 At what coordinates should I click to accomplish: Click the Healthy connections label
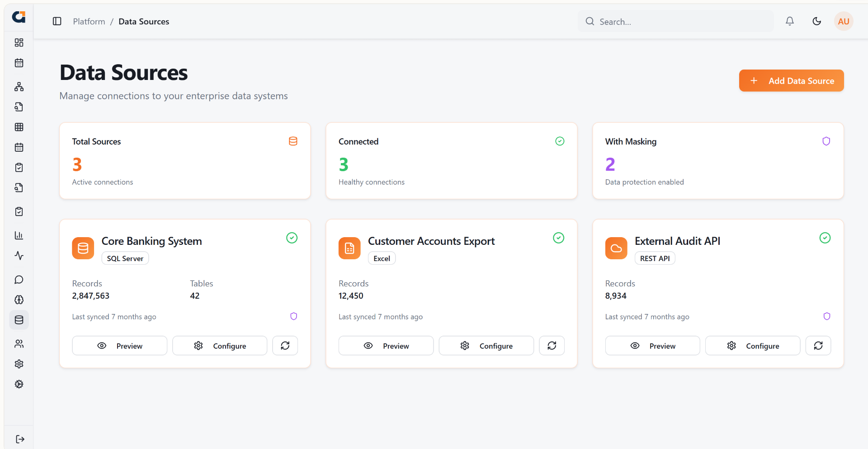(x=372, y=182)
